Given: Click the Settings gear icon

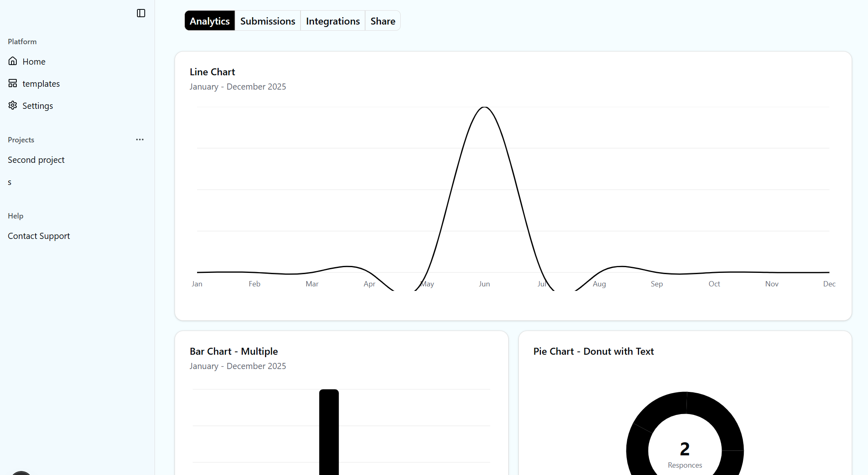Looking at the screenshot, I should [x=13, y=106].
